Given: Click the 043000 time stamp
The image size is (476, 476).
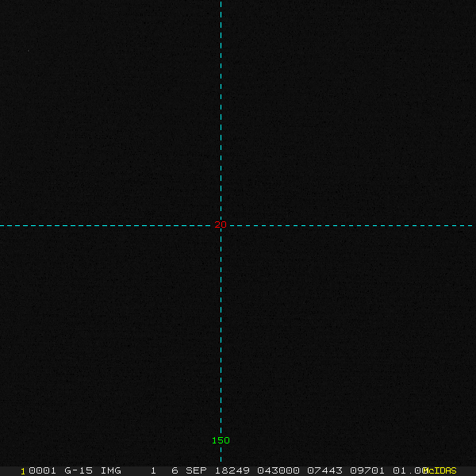Looking at the screenshot, I should (x=276, y=470).
